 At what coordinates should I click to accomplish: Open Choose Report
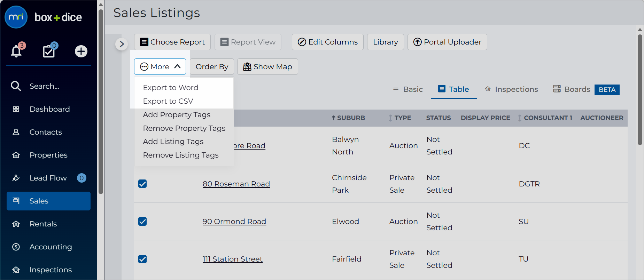(x=172, y=42)
